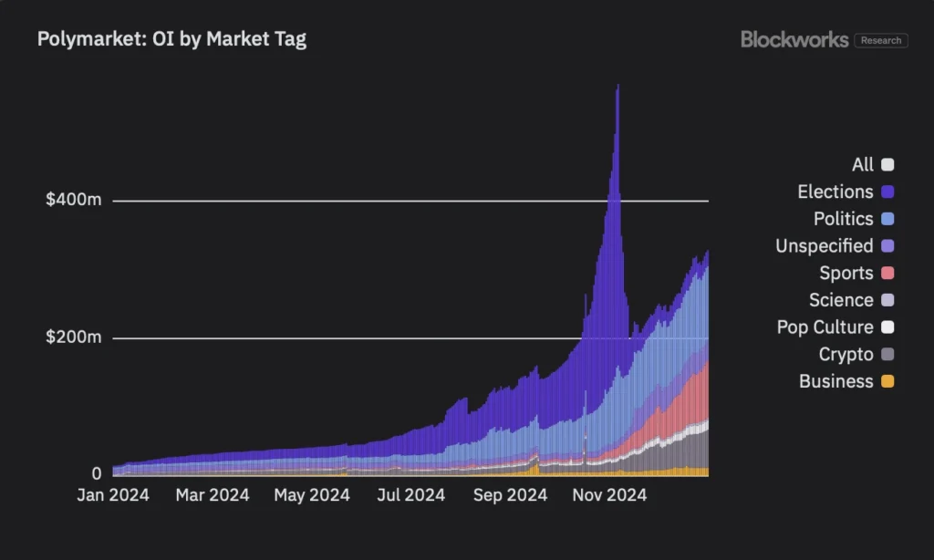Screen dimensions: 934x560
Task: Click the May 2024 x-axis label
Action: point(312,495)
